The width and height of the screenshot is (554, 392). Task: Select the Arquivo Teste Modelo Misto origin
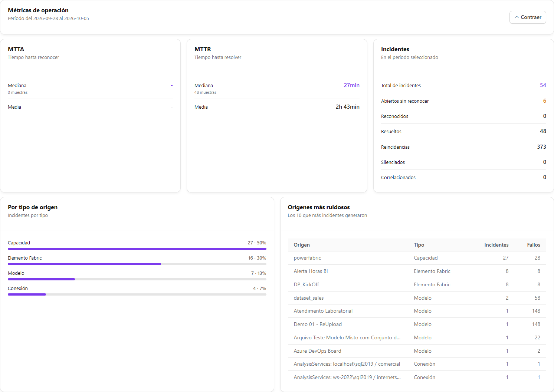(417, 337)
